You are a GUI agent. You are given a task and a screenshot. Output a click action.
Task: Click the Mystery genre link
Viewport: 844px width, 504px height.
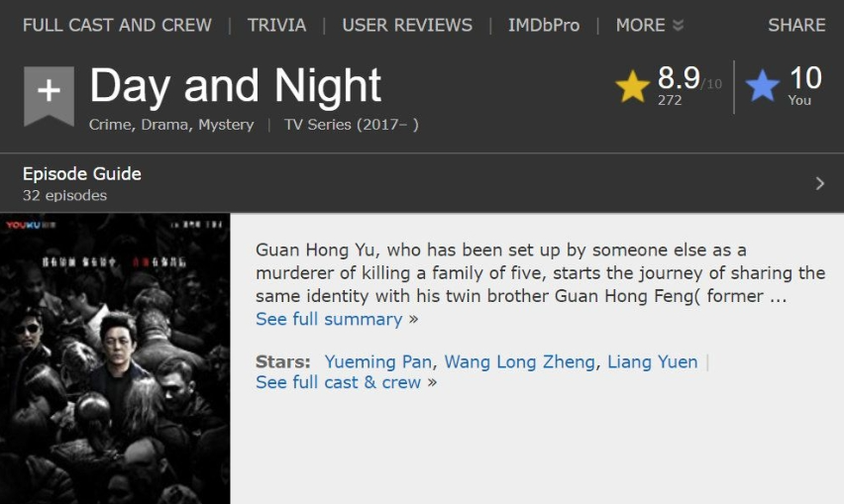(226, 125)
